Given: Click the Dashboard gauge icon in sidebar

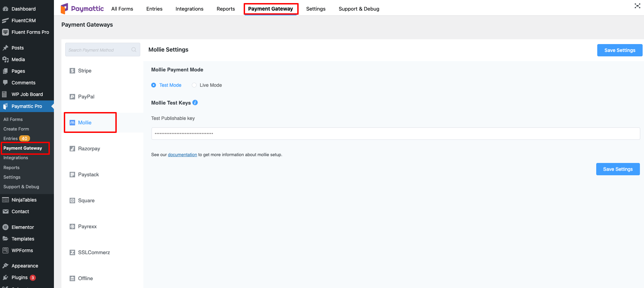Looking at the screenshot, I should coord(5,9).
